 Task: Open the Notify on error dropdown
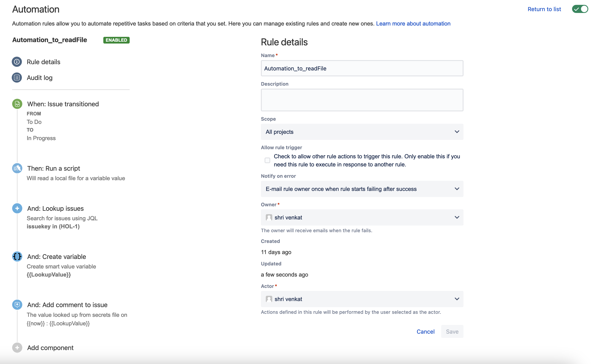[x=362, y=189]
